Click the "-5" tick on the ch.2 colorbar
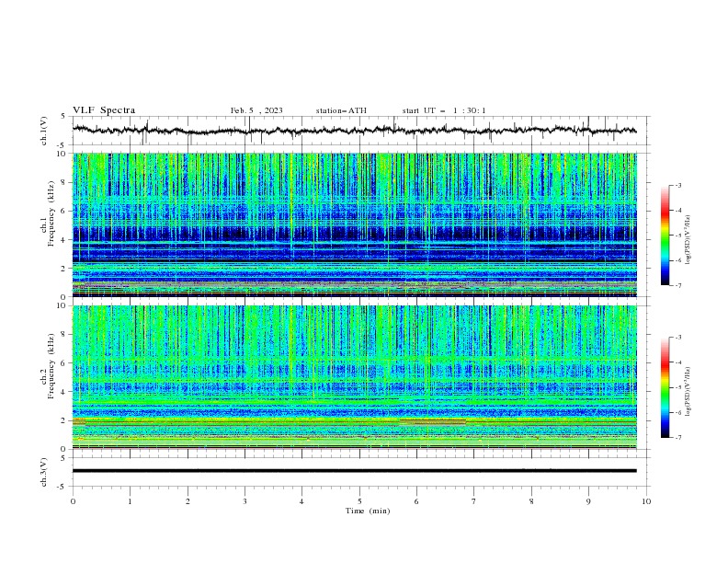Image resolution: width=728 pixels, height=563 pixels. (677, 387)
